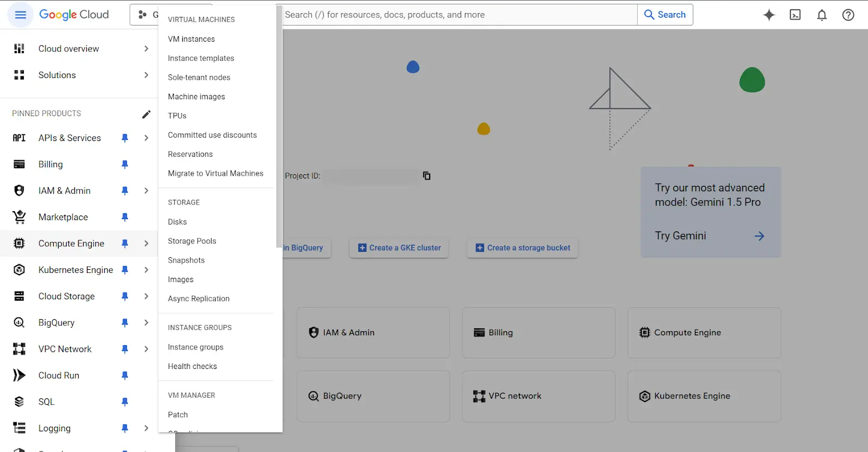The image size is (868, 452).
Task: Click the IAM & Admin shield icon in sidebar
Action: 19,190
